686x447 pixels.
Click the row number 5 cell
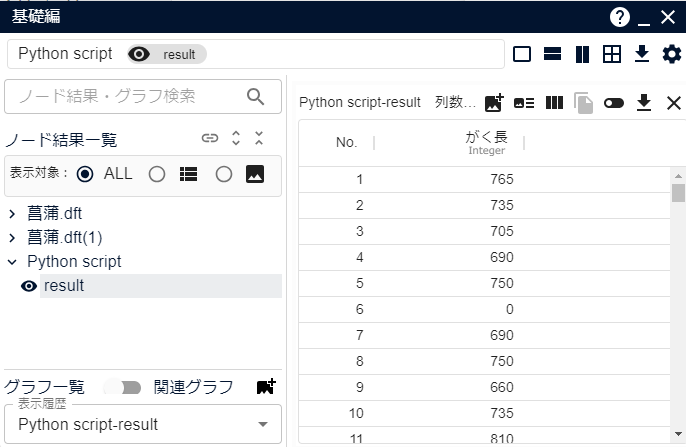tap(359, 283)
